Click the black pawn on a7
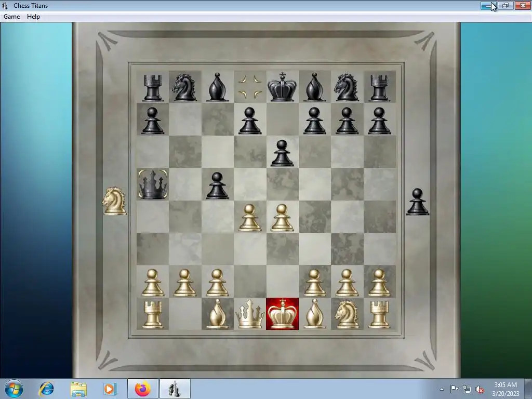 coord(153,121)
